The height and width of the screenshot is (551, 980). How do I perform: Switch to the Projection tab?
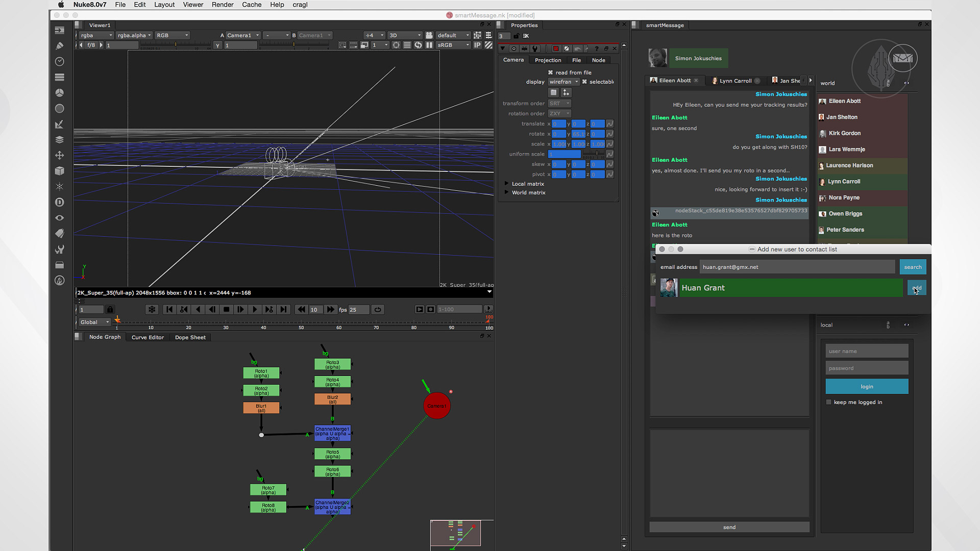548,60
